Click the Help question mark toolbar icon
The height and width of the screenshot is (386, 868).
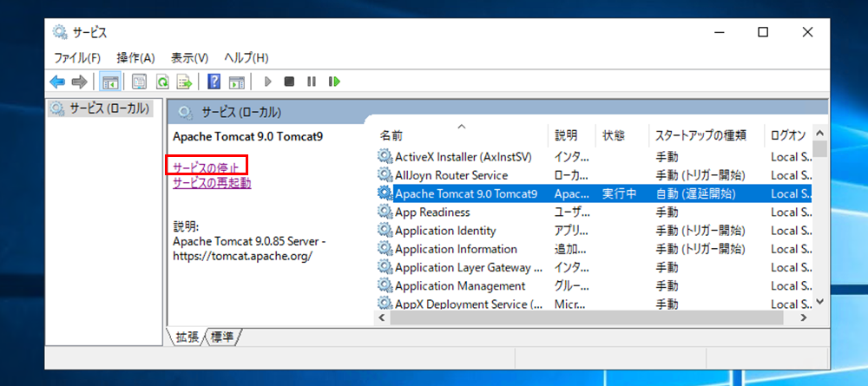[x=214, y=82]
